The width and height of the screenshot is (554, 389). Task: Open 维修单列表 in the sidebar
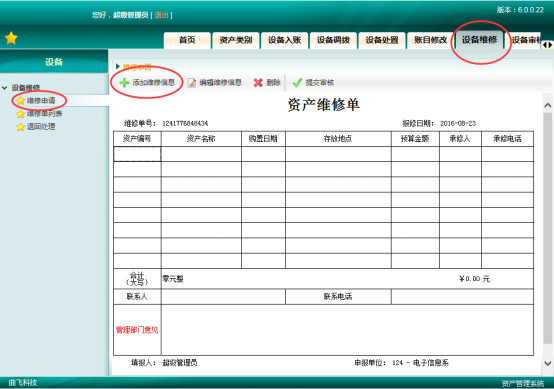(45, 114)
